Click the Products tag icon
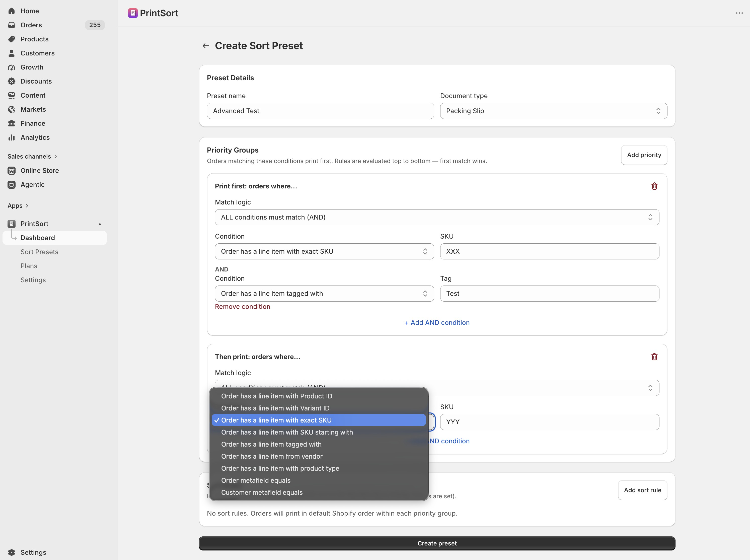The image size is (750, 560). [12, 39]
